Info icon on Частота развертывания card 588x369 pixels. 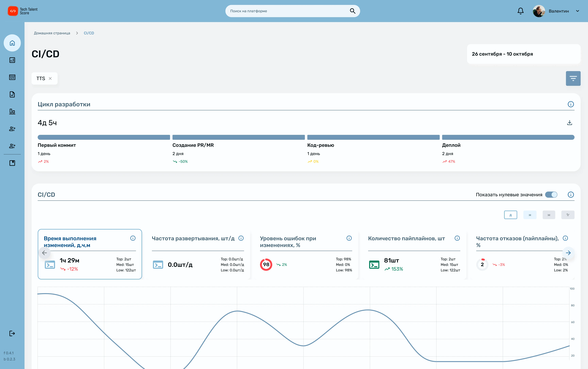pos(241,238)
